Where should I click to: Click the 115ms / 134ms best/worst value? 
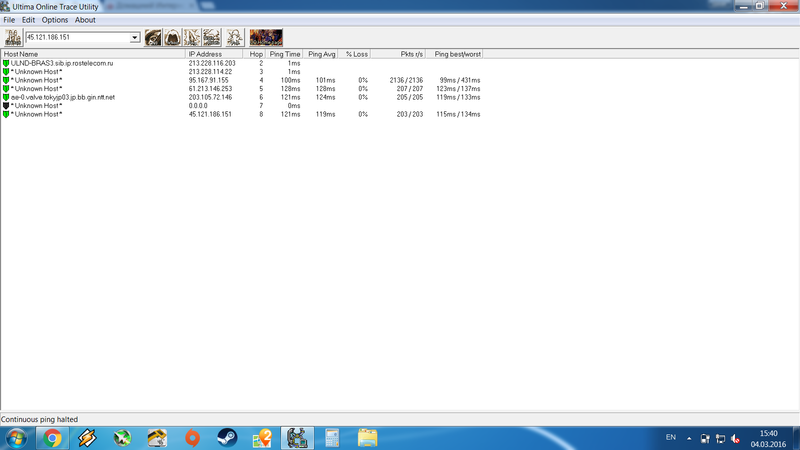click(x=458, y=114)
